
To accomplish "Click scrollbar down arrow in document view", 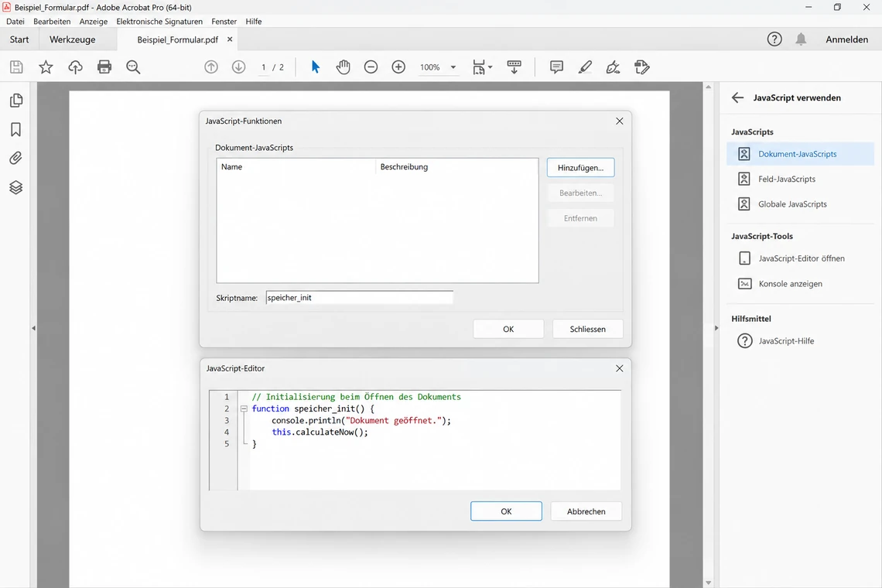I will pos(708,583).
